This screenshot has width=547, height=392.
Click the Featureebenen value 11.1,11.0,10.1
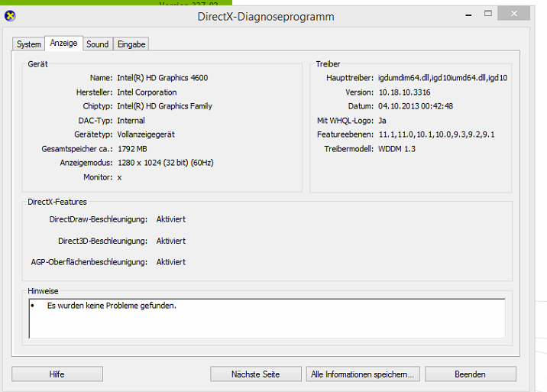coord(436,134)
